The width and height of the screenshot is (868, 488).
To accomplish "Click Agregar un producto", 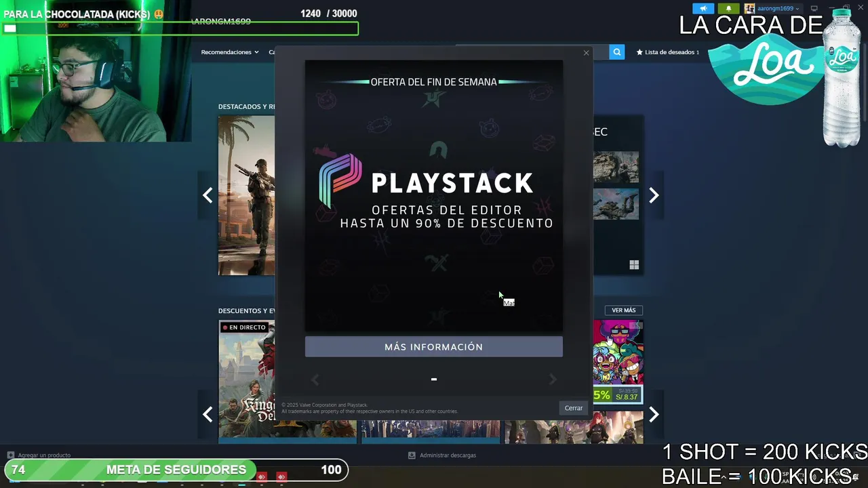I will (44, 455).
